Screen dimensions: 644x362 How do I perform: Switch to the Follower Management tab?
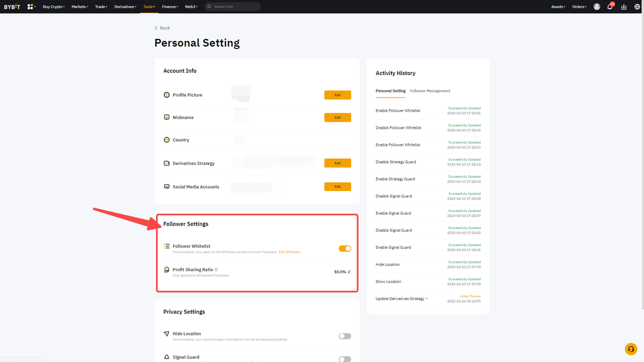point(430,91)
